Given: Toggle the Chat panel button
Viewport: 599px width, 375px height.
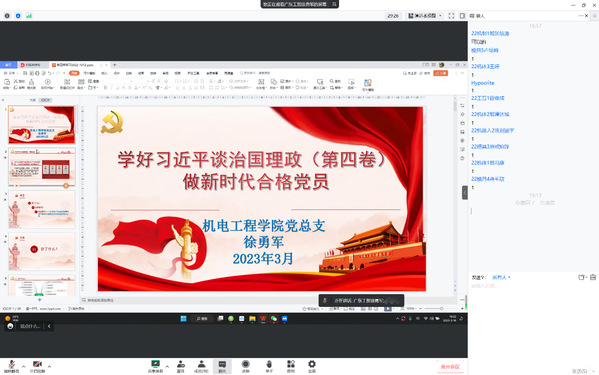Looking at the screenshot, I should 222,366.
